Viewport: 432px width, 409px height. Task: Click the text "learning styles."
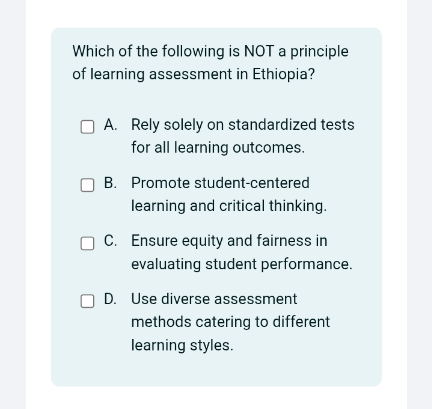point(182,345)
